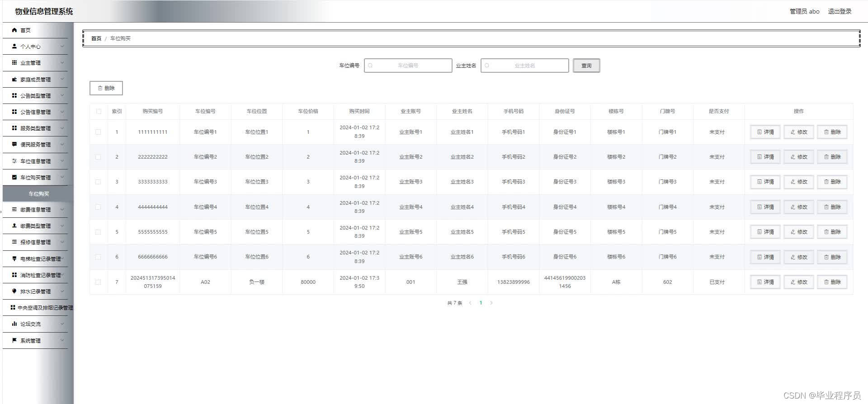Click the grid icon of 业主管理

click(x=14, y=63)
